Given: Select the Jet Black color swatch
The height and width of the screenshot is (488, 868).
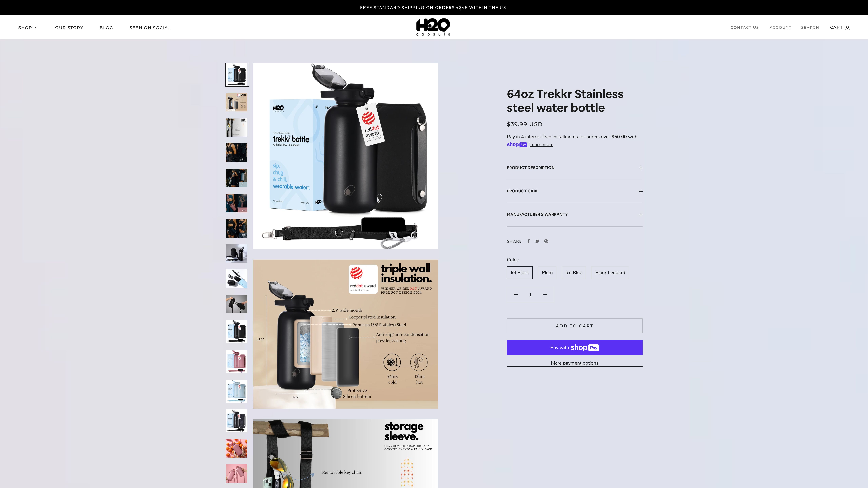Looking at the screenshot, I should click(x=520, y=272).
